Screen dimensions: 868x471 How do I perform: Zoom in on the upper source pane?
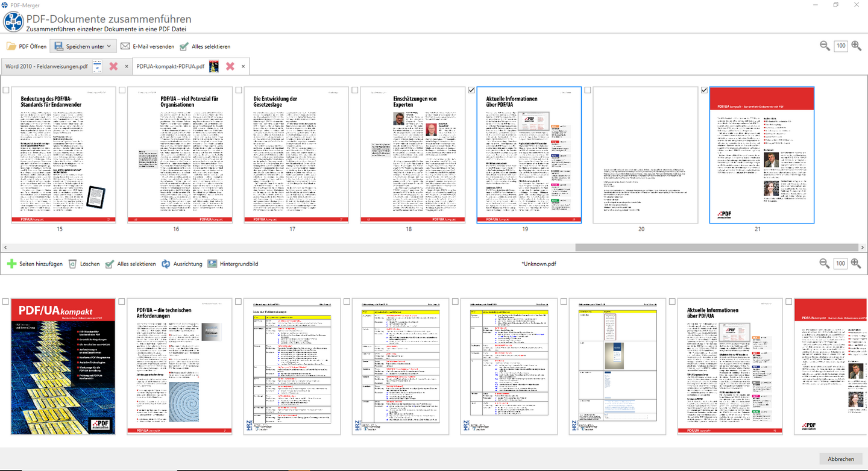pyautogui.click(x=855, y=46)
